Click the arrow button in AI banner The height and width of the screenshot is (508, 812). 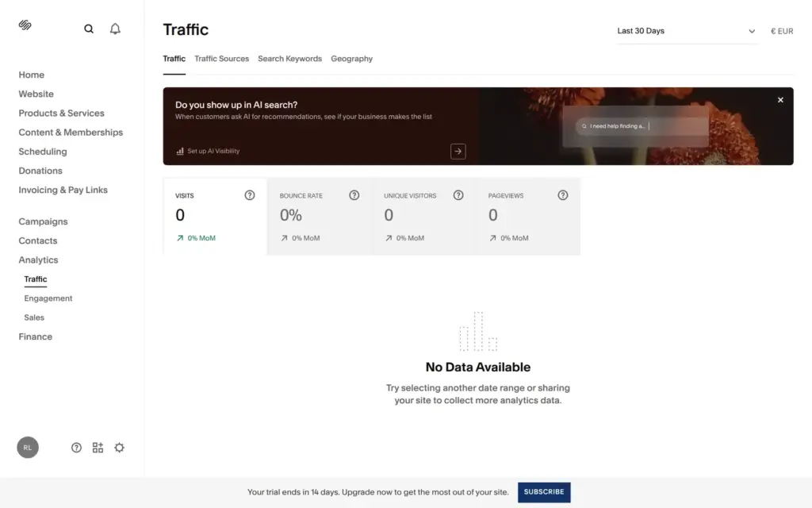(x=458, y=152)
